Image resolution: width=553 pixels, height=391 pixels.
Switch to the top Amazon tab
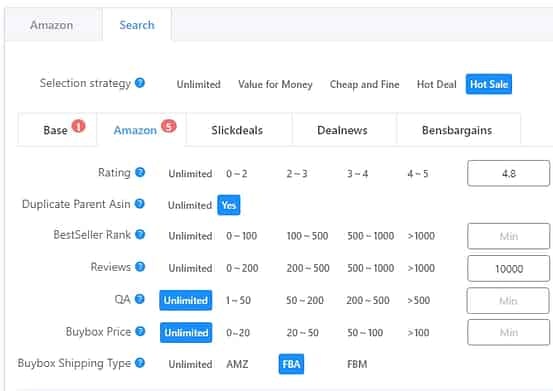coord(51,25)
